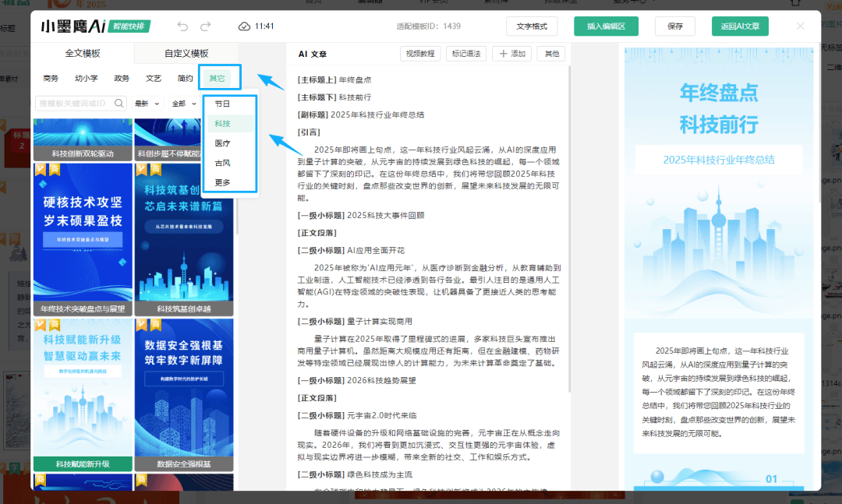Open the 全部 filter dropdown

183,104
